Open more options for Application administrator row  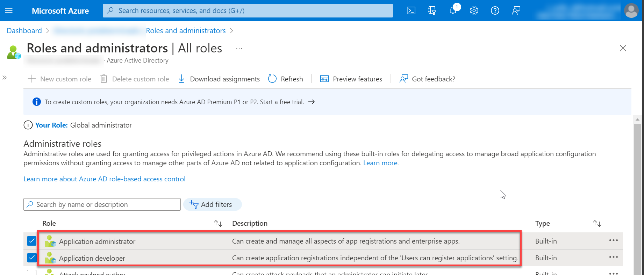614,240
